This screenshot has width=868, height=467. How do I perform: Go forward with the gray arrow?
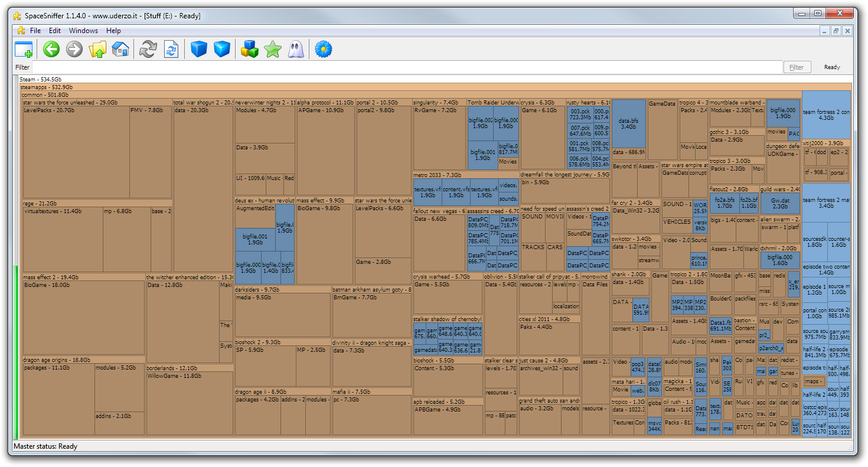pyautogui.click(x=74, y=49)
